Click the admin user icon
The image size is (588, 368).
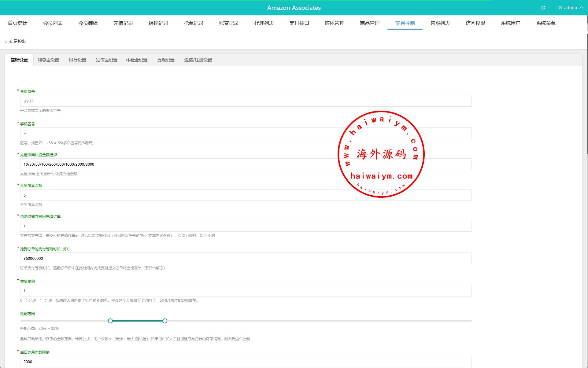click(560, 8)
